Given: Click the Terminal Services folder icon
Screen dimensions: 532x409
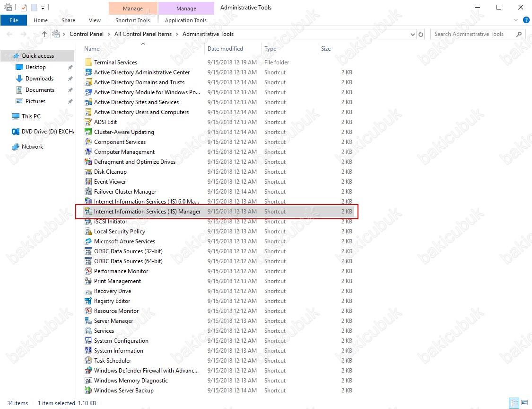Looking at the screenshot, I should coord(88,62).
